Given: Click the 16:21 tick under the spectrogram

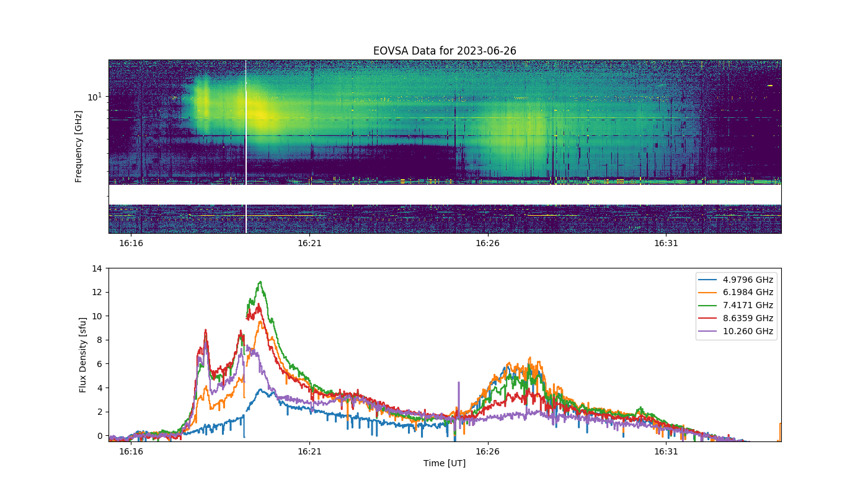Looking at the screenshot, I should point(309,243).
